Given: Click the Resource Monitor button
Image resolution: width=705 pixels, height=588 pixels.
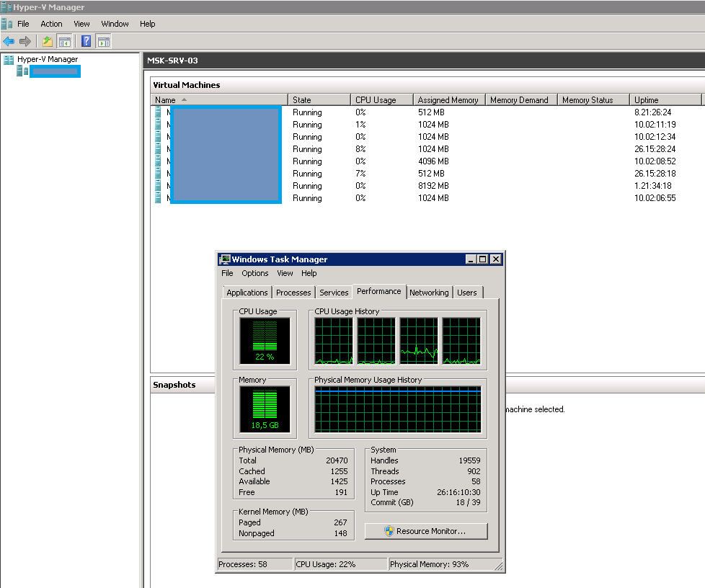Looking at the screenshot, I should pos(425,531).
